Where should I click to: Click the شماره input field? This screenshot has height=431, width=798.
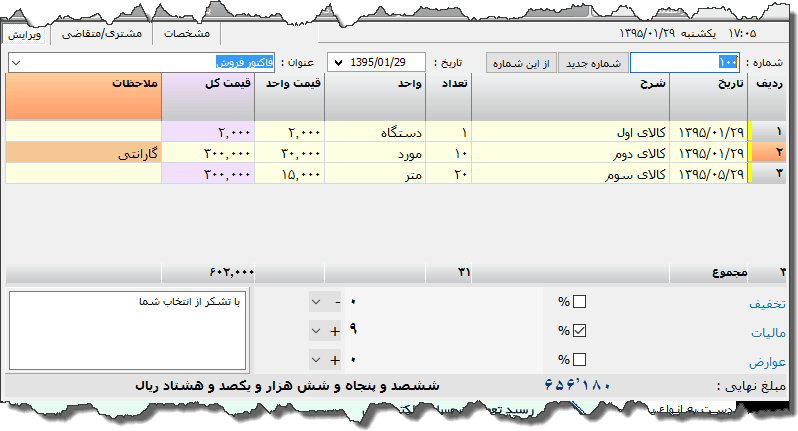pyautogui.click(x=685, y=63)
